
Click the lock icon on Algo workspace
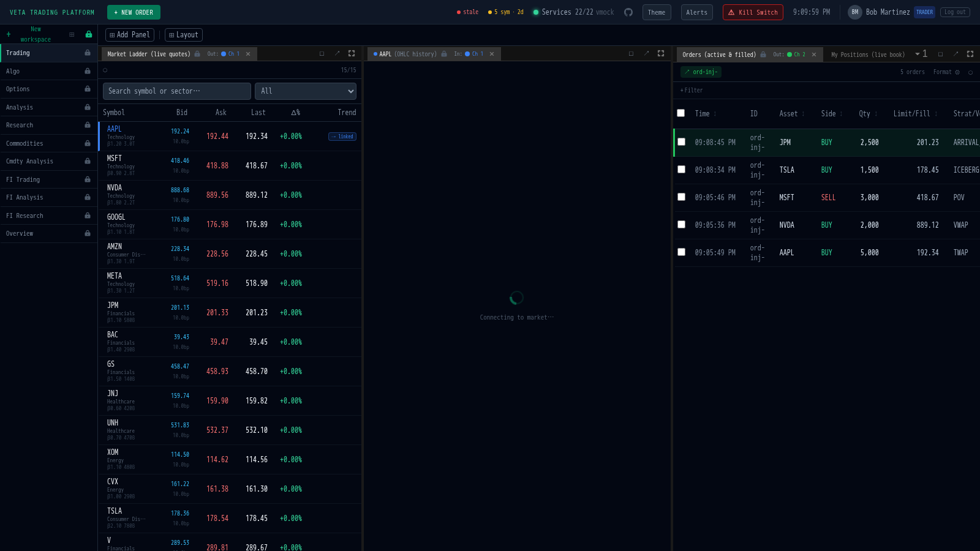coord(88,71)
